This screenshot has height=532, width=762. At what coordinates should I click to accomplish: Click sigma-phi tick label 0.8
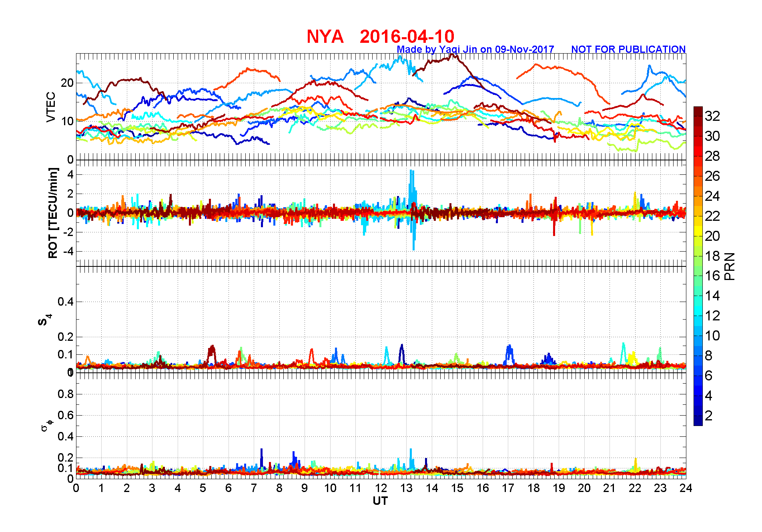[x=66, y=394]
